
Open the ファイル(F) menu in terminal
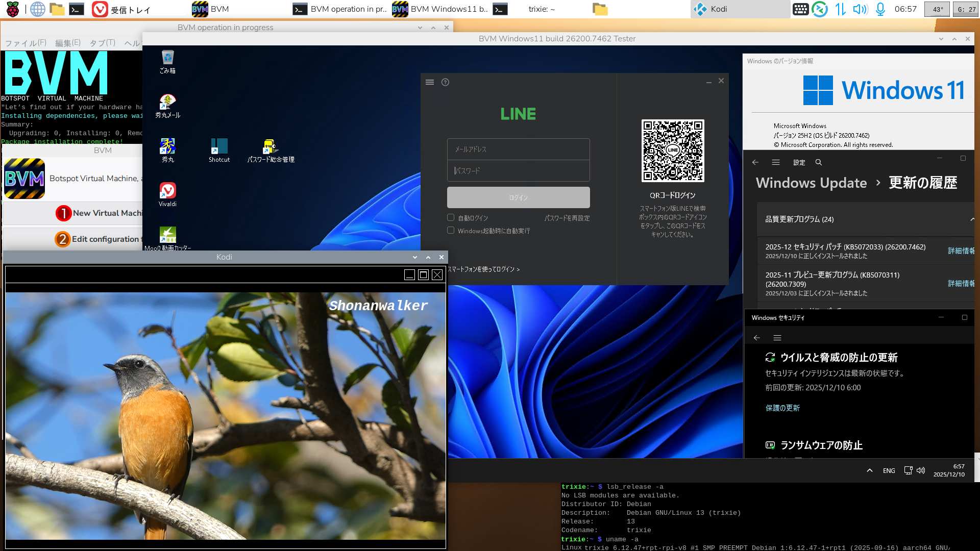[x=26, y=43]
